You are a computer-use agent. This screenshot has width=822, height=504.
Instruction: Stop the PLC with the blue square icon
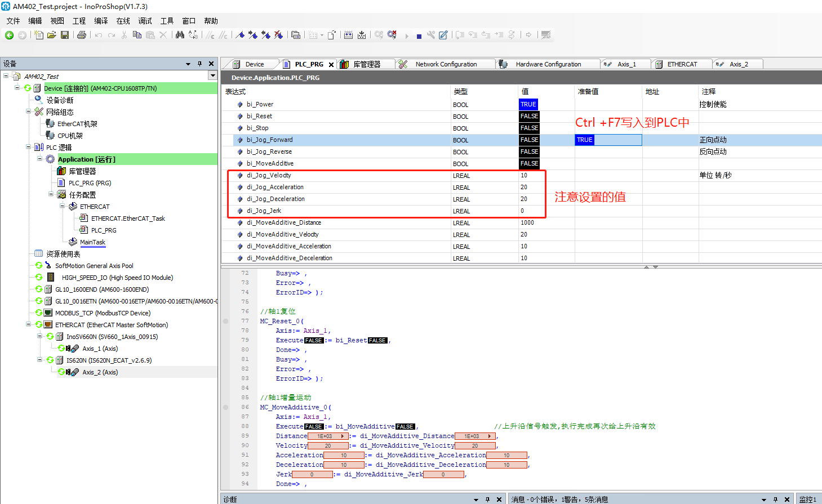[419, 36]
